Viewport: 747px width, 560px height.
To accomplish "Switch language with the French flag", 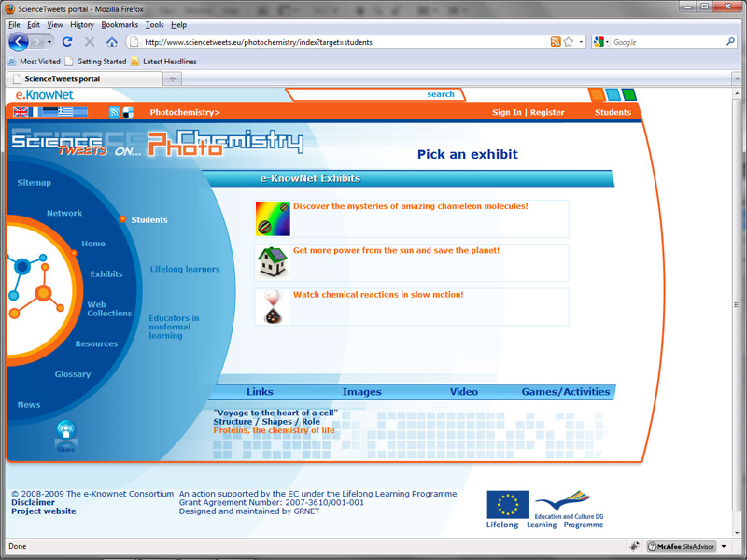I will click(35, 112).
